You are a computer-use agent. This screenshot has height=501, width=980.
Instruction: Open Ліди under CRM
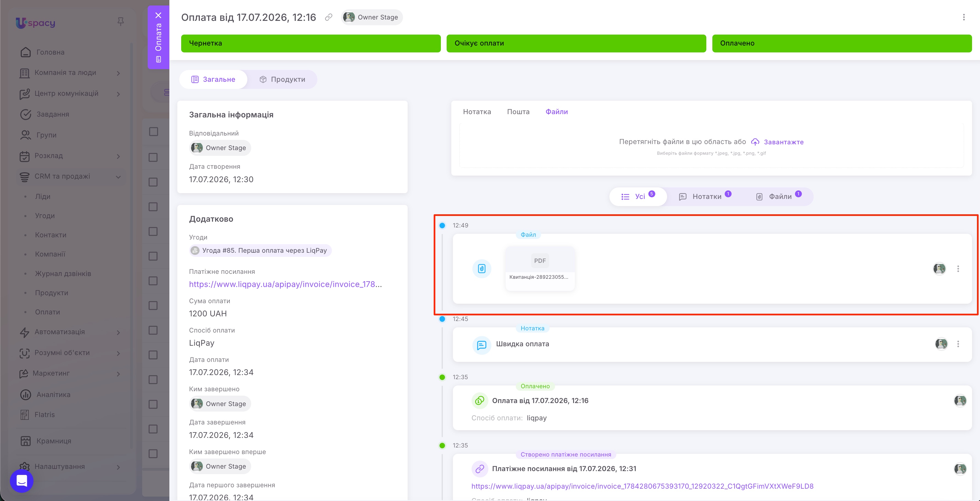pyautogui.click(x=43, y=196)
